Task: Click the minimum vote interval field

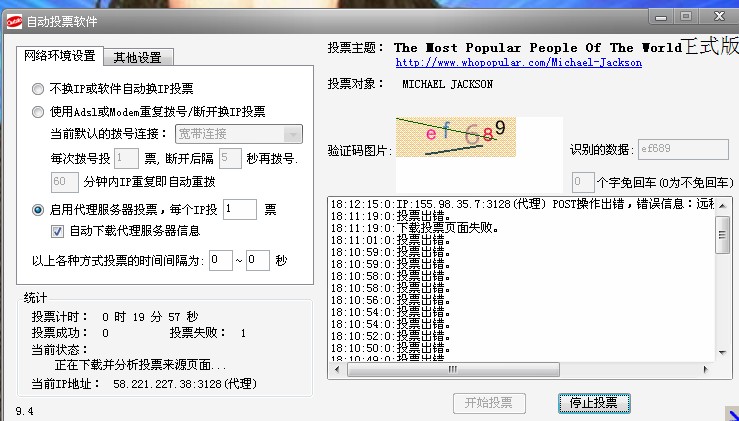Action: click(x=221, y=260)
